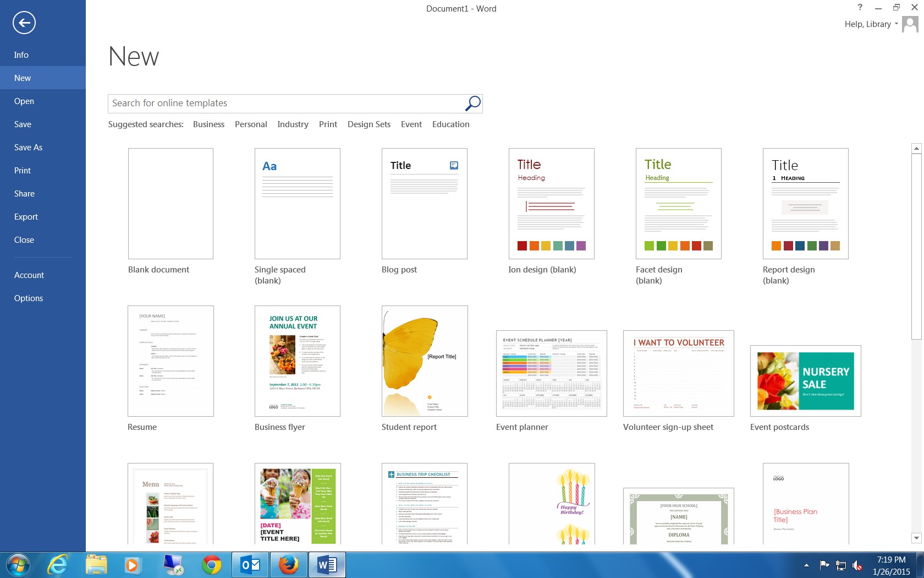
Task: Go to the Open tab
Action: coord(43,101)
